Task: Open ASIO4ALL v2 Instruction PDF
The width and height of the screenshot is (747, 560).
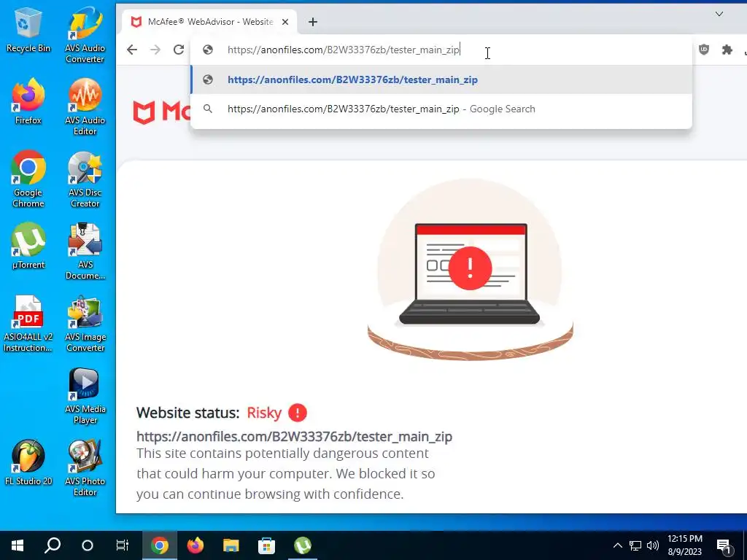Action: pyautogui.click(x=28, y=324)
